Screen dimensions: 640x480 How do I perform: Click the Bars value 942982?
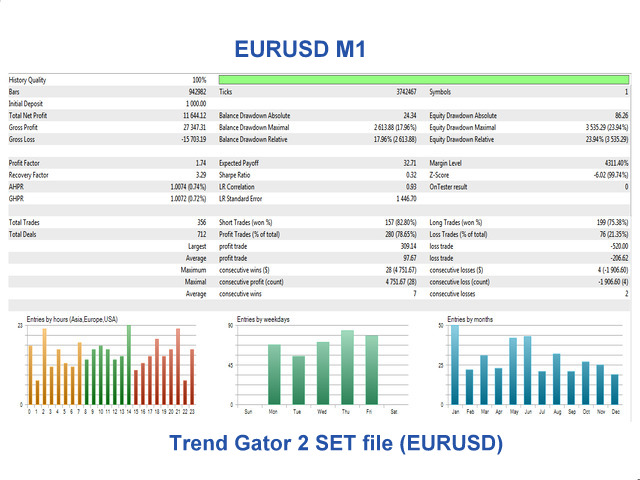(197, 92)
